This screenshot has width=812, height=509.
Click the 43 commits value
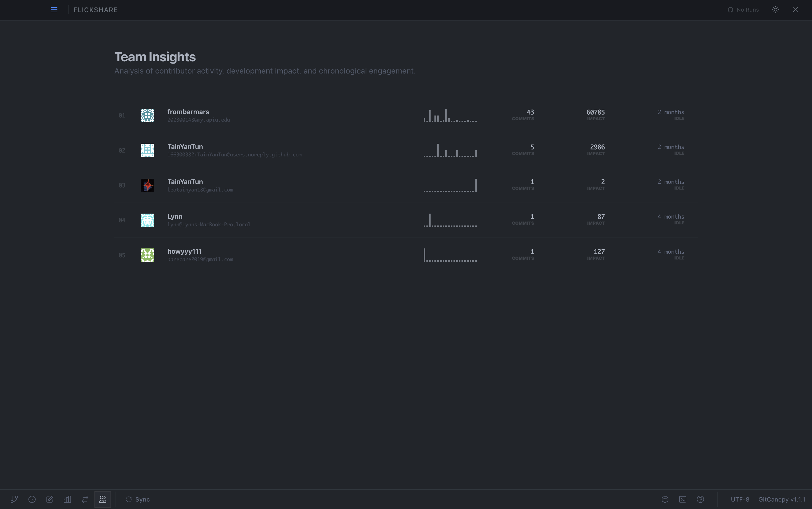tap(530, 112)
